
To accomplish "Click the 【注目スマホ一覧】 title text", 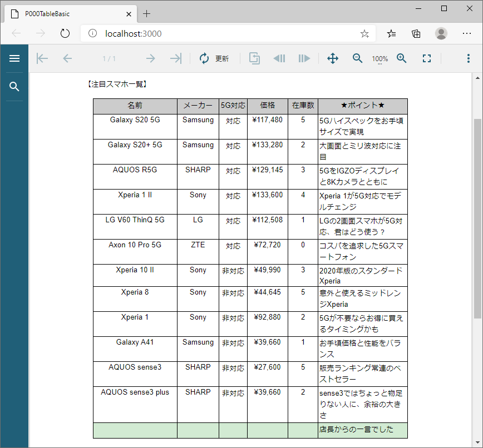I will pyautogui.click(x=117, y=84).
